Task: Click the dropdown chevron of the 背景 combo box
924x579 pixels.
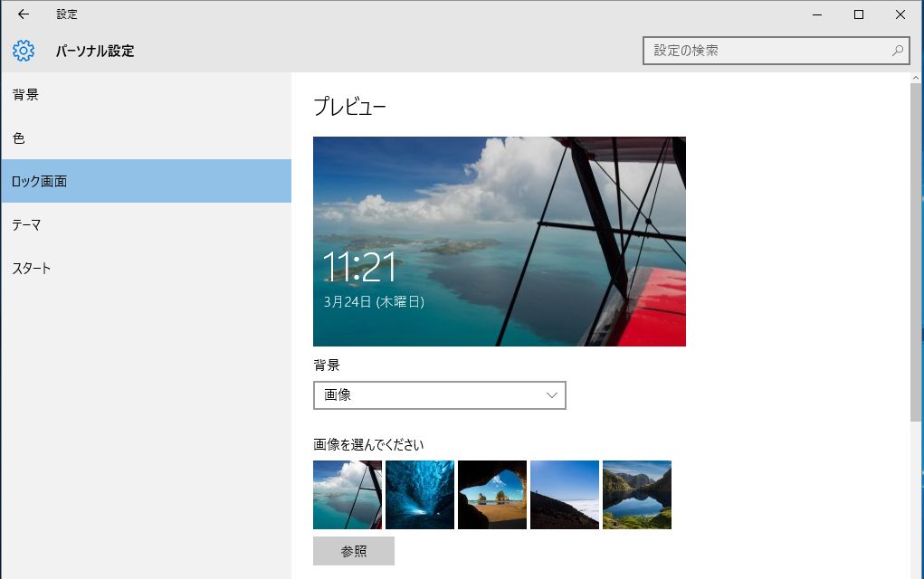Action: point(551,395)
